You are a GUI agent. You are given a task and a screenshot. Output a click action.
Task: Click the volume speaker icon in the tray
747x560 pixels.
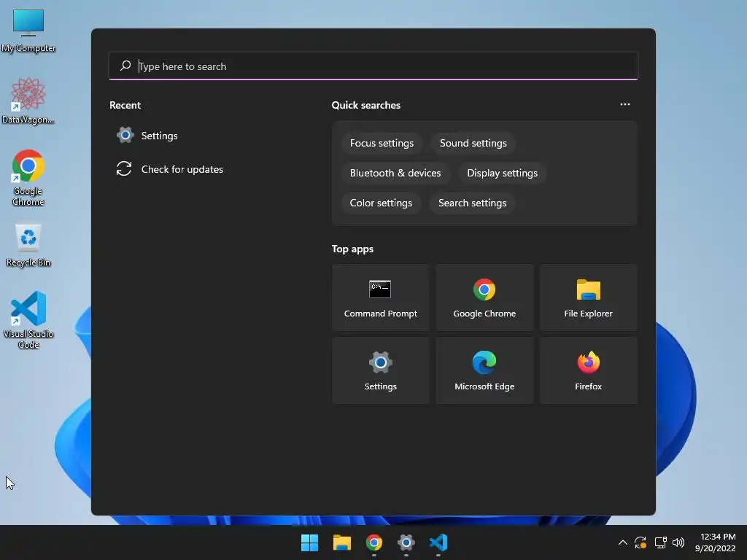[x=678, y=542]
